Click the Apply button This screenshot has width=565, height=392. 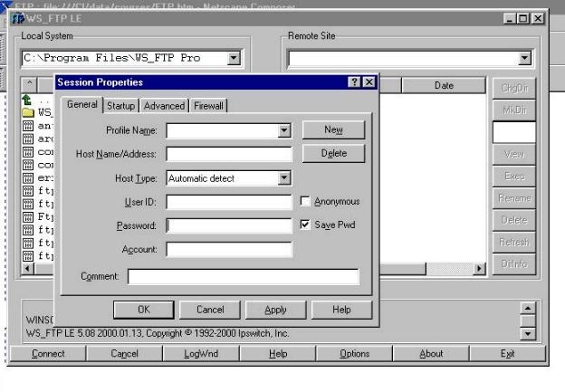(275, 310)
